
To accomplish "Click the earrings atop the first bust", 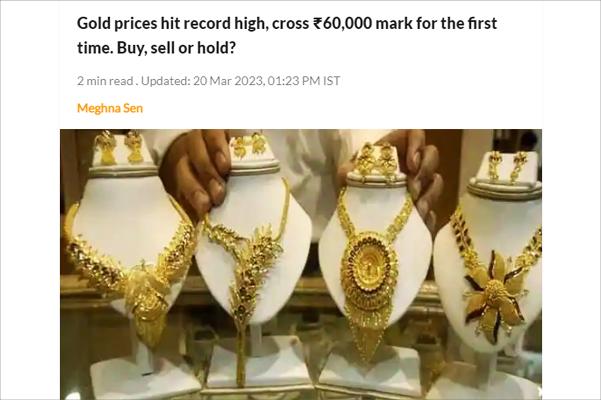I will pyautogui.click(x=120, y=147).
